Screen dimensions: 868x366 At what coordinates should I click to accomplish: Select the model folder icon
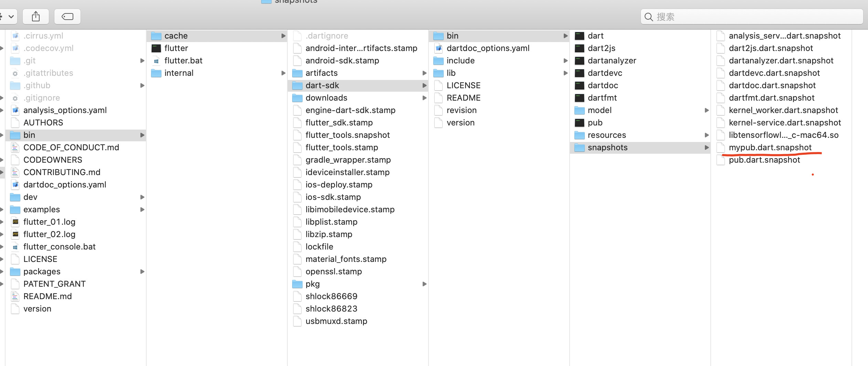click(x=580, y=110)
